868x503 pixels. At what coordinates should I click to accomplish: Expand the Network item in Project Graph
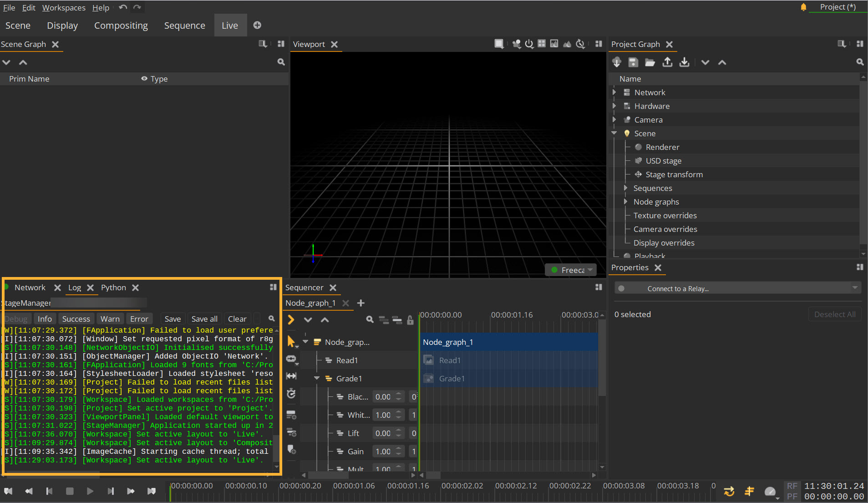pos(614,92)
